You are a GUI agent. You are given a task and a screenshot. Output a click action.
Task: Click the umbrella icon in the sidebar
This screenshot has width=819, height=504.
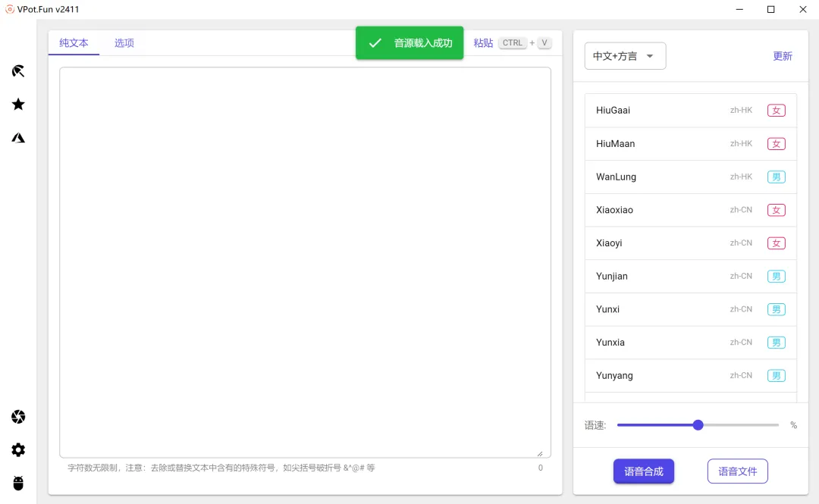[18, 71]
